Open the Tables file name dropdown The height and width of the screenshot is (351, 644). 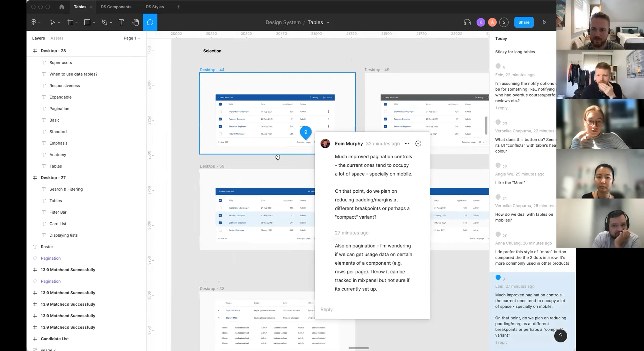[x=328, y=22]
